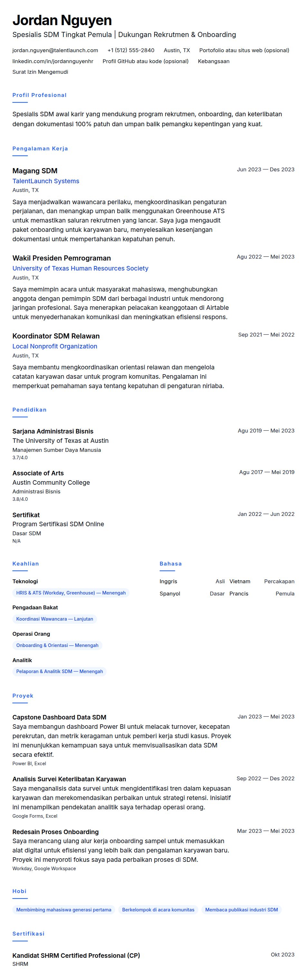Click the Membimbing mahasiswa generasi pertama hobby tag

tap(64, 909)
